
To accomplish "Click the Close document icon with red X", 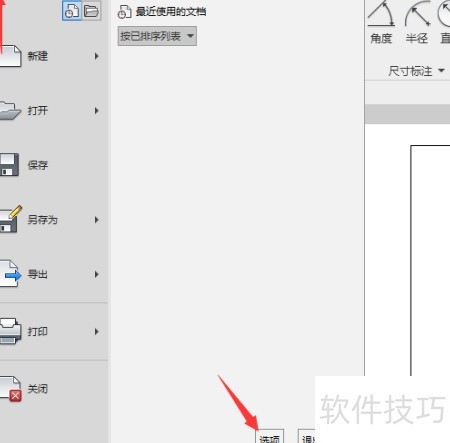I will pyautogui.click(x=11, y=389).
